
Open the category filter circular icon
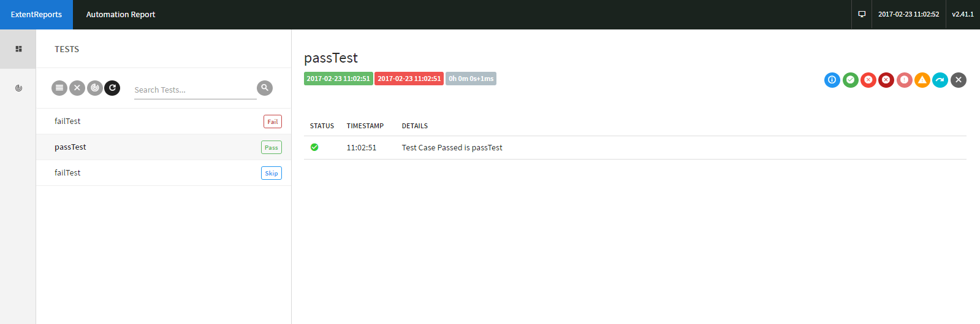pos(95,88)
